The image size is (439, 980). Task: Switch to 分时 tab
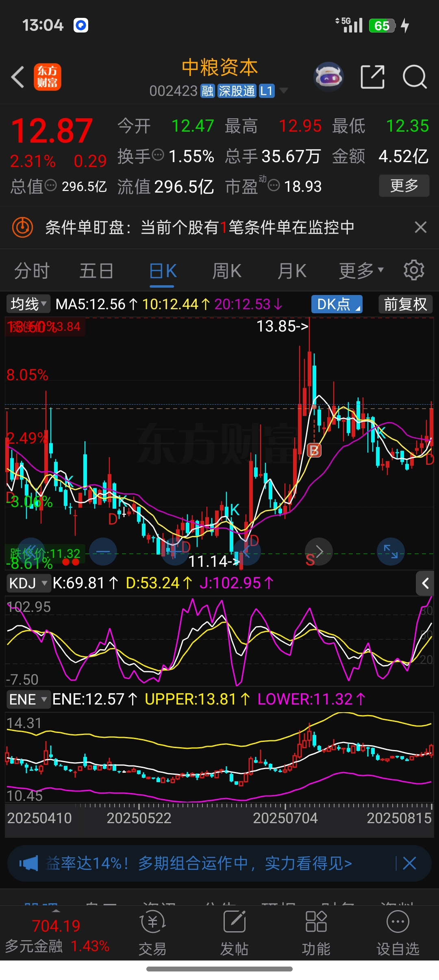tap(32, 271)
